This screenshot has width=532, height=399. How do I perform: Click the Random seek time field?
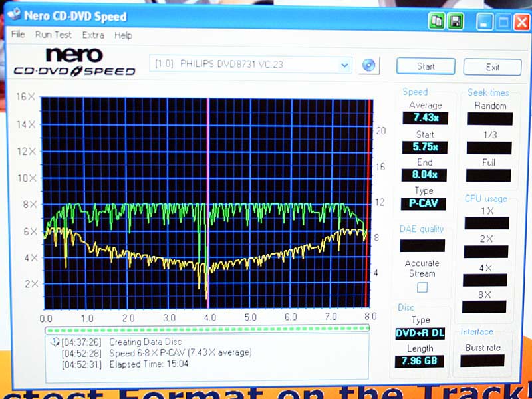tap(490, 119)
